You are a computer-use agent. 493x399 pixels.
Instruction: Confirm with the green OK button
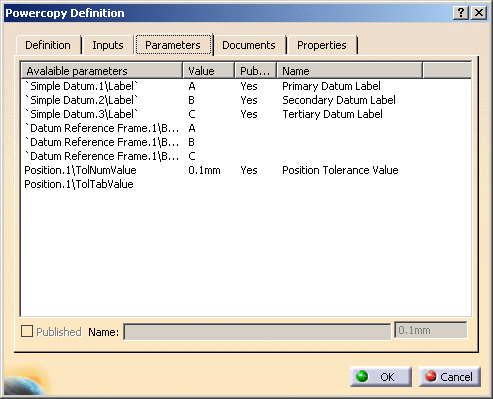click(x=381, y=377)
